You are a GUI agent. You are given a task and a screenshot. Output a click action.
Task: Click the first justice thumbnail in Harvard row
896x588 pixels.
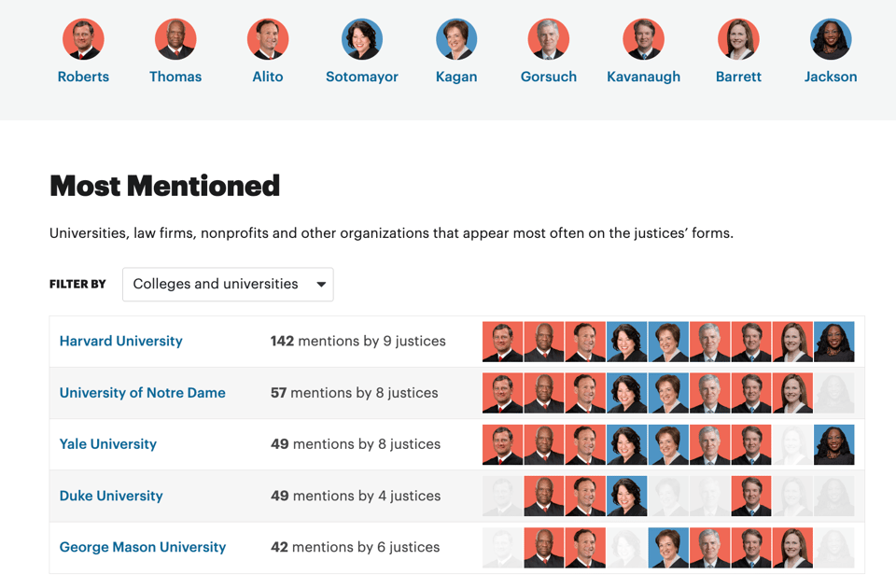pyautogui.click(x=502, y=342)
